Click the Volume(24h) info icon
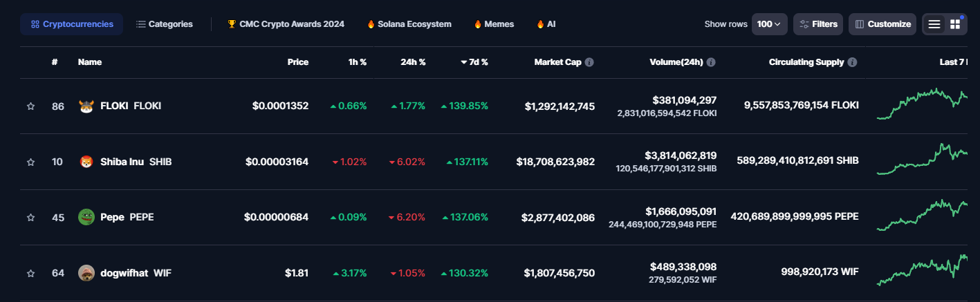 click(711, 62)
